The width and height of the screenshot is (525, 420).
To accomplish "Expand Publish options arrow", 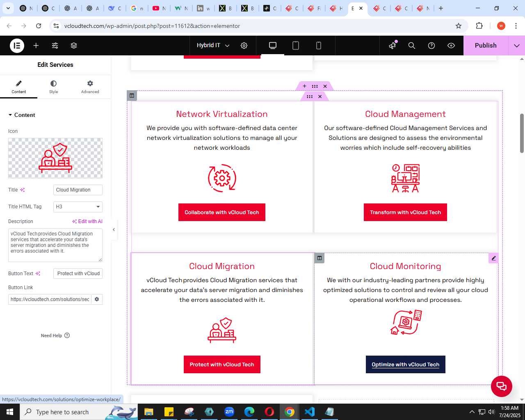I will click(517, 46).
